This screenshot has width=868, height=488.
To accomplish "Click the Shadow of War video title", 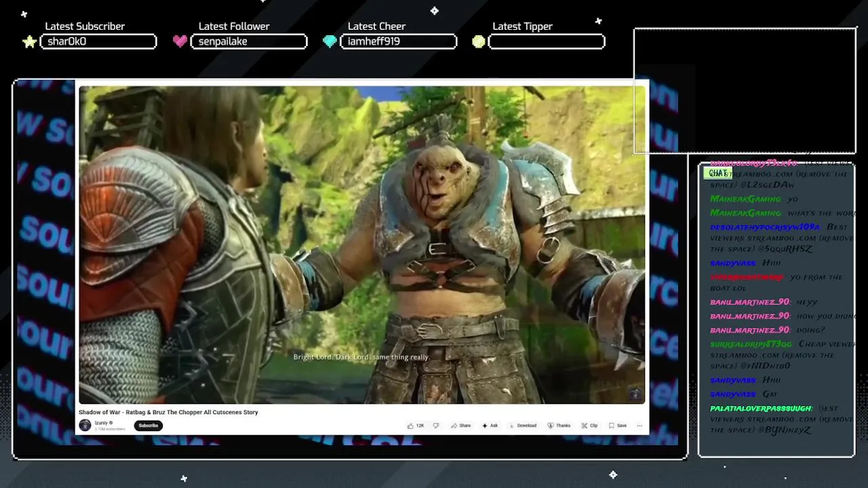I will click(x=168, y=412).
